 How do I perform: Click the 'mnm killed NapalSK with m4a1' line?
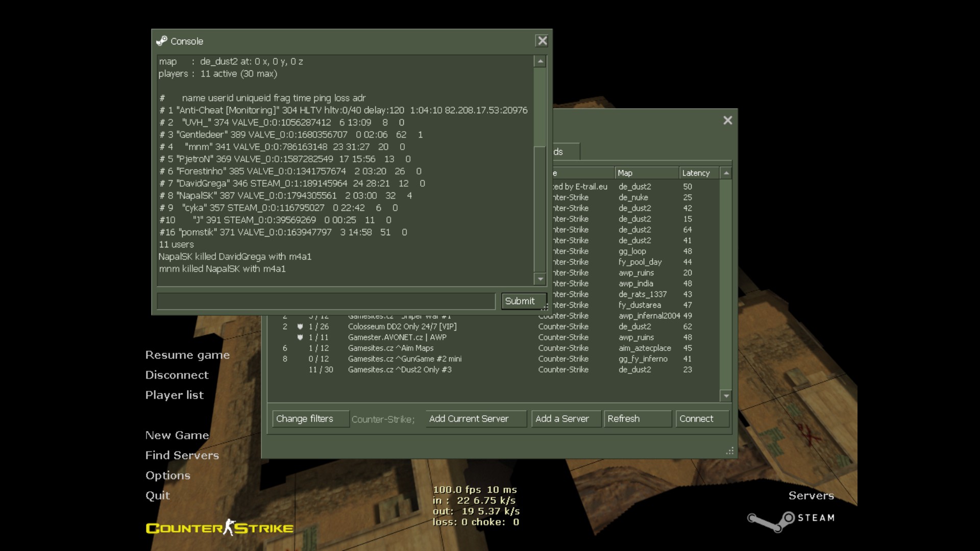(222, 269)
